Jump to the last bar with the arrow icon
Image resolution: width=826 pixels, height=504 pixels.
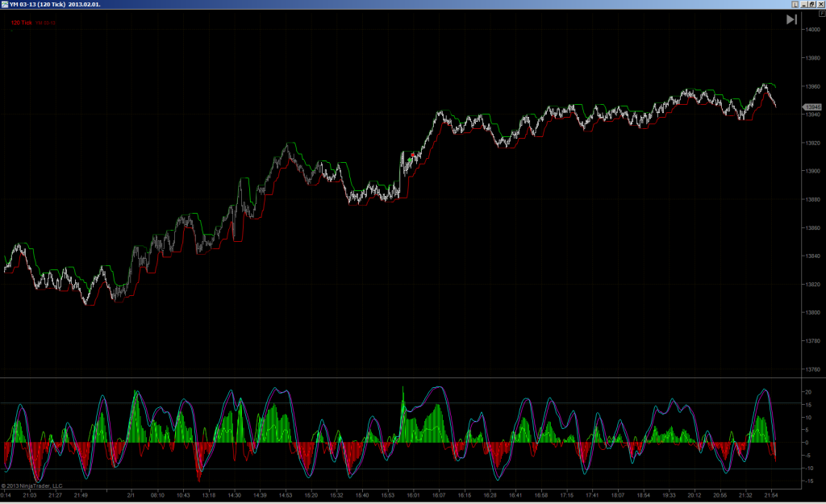tap(791, 19)
